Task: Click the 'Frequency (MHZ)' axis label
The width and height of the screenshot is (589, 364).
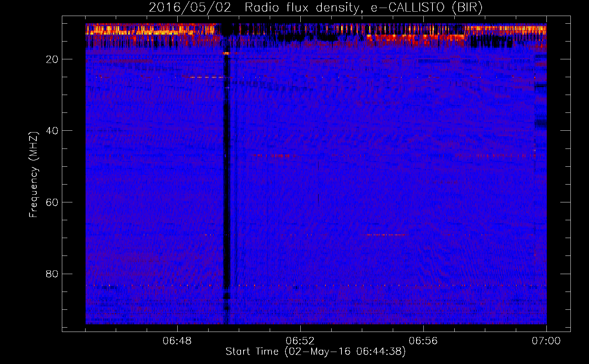Action: (33, 175)
